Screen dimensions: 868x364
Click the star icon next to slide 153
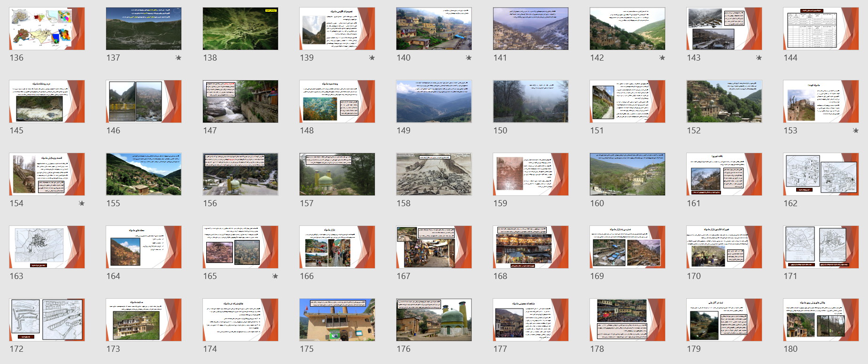pyautogui.click(x=855, y=131)
